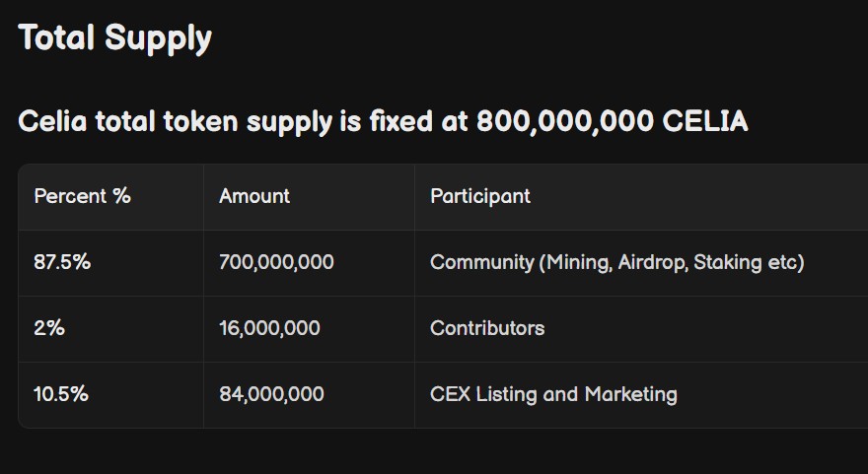Viewport: 868px width, 474px height.
Task: Select the Percent % column header
Action: pyautogui.click(x=82, y=196)
